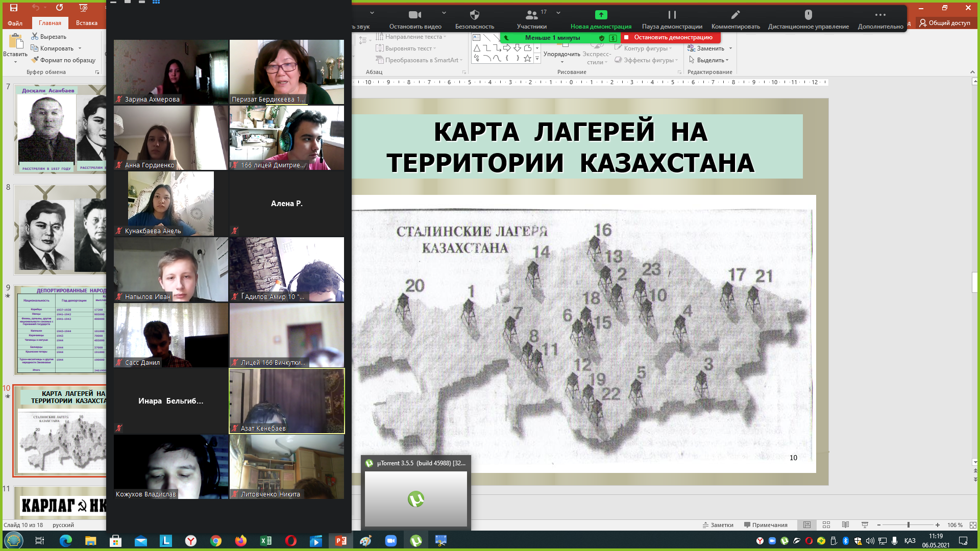The image size is (980, 551).
Task: Start slideshow from status bar icon
Action: [865, 525]
